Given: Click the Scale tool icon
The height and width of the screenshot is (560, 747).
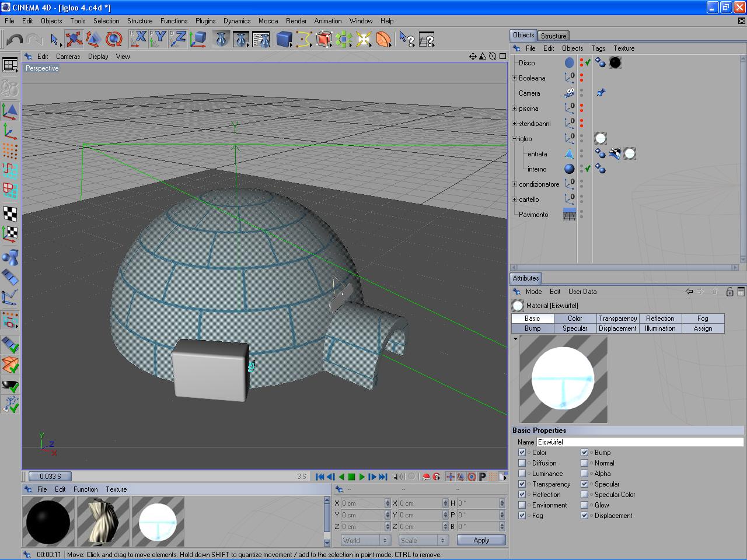Looking at the screenshot, I should [x=93, y=39].
